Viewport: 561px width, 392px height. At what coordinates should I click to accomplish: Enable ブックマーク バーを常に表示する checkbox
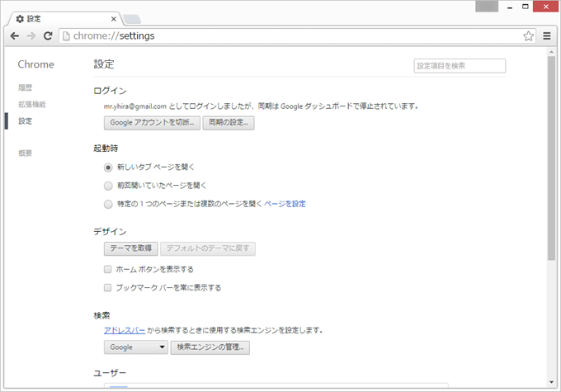click(108, 287)
